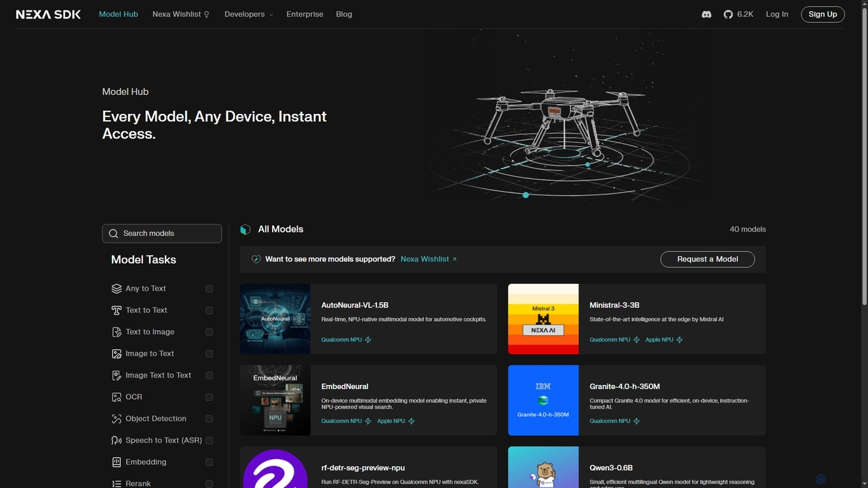The height and width of the screenshot is (488, 868).
Task: Click lightning icon on Granite-4.0-h-350M Qualcomm NPU
Action: (637, 421)
